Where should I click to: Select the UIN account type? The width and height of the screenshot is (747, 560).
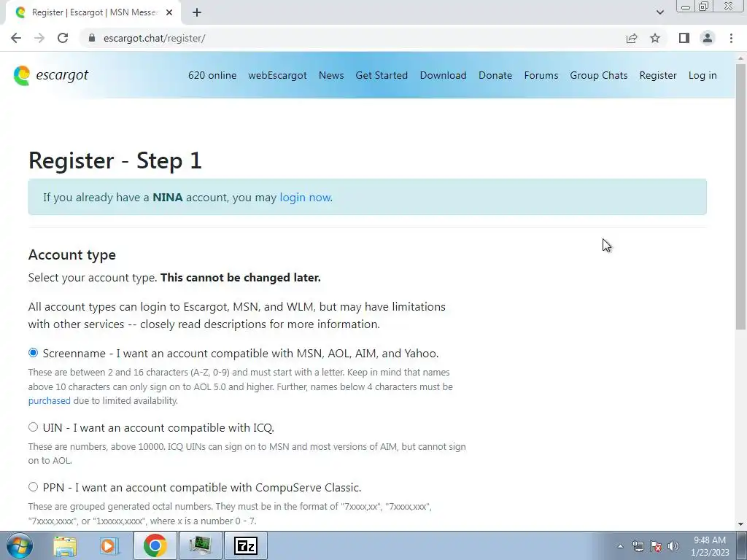(33, 427)
